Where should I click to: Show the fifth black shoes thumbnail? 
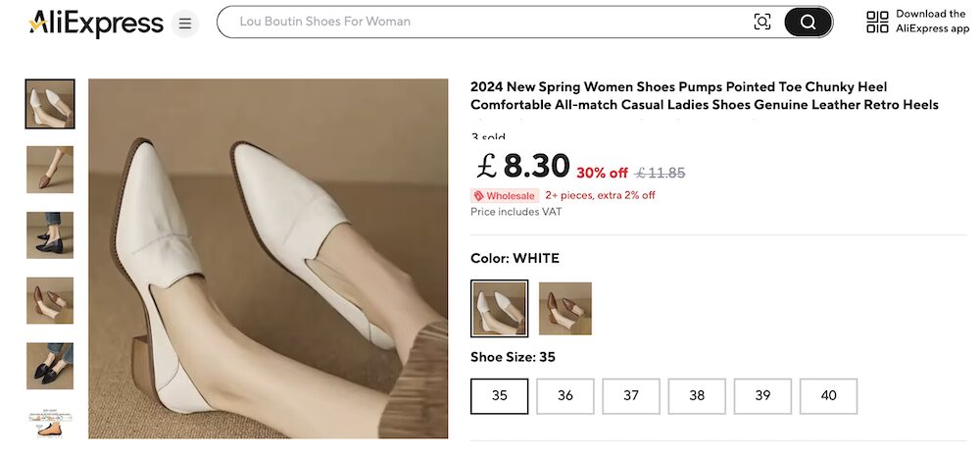click(x=50, y=366)
